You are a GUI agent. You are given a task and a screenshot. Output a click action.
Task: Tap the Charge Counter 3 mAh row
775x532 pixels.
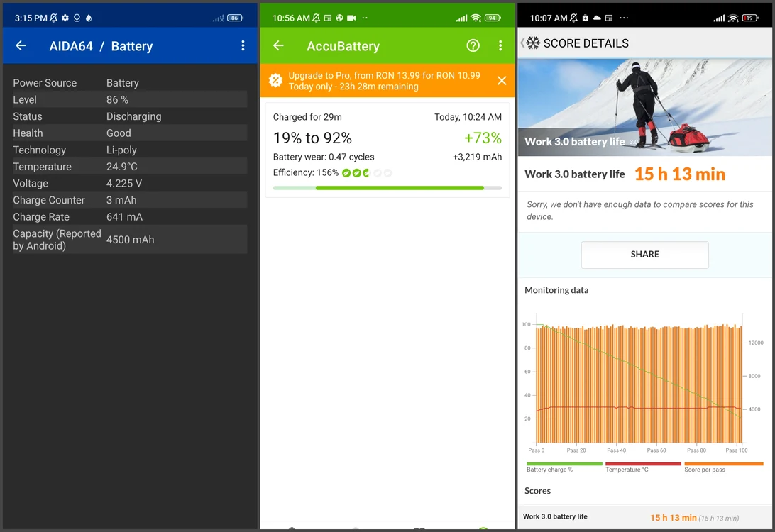[x=129, y=201]
